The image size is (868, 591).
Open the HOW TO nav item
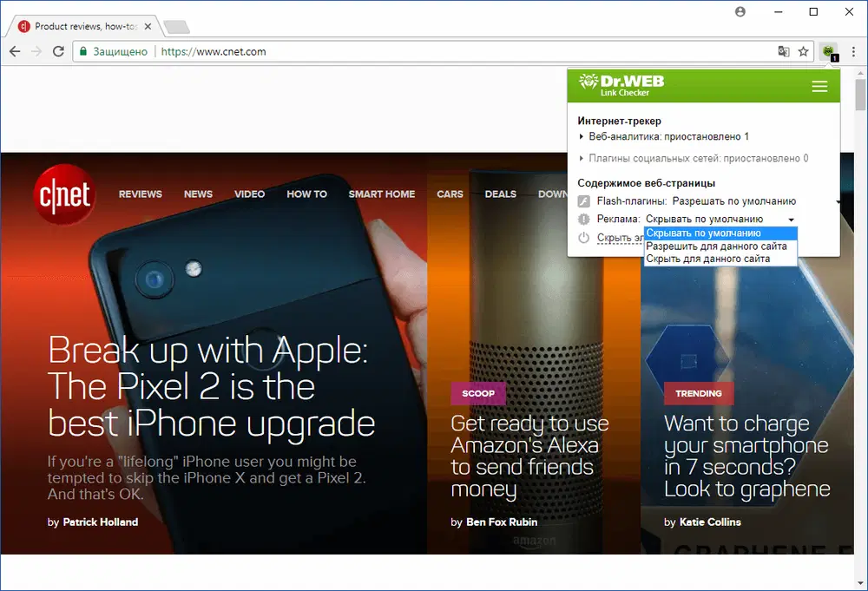pyautogui.click(x=306, y=194)
